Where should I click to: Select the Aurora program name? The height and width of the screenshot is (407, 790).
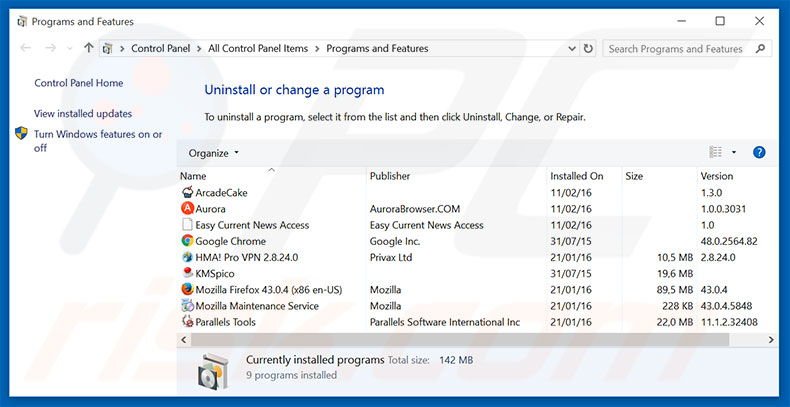210,209
